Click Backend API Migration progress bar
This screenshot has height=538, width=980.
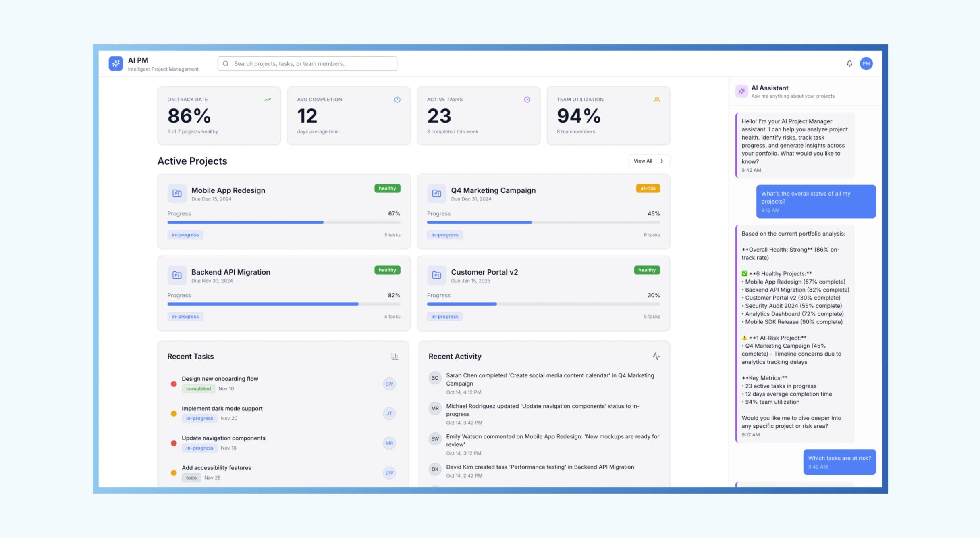[284, 304]
